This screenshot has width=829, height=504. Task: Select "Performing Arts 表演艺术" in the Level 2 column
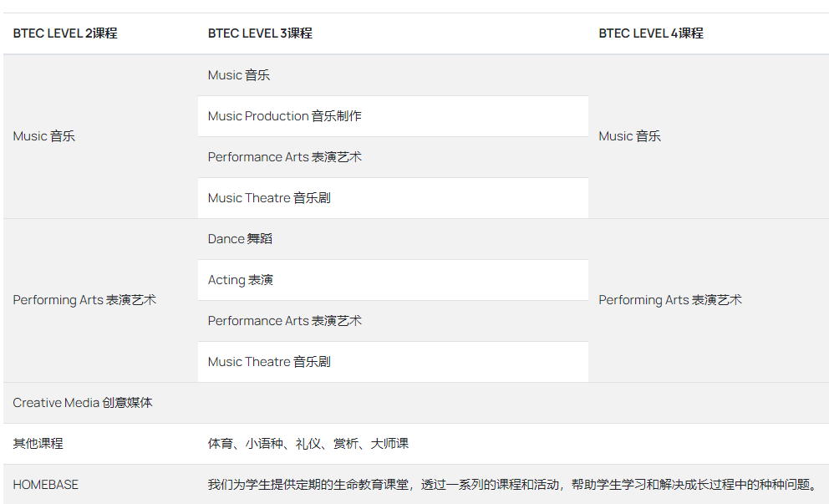click(x=84, y=300)
